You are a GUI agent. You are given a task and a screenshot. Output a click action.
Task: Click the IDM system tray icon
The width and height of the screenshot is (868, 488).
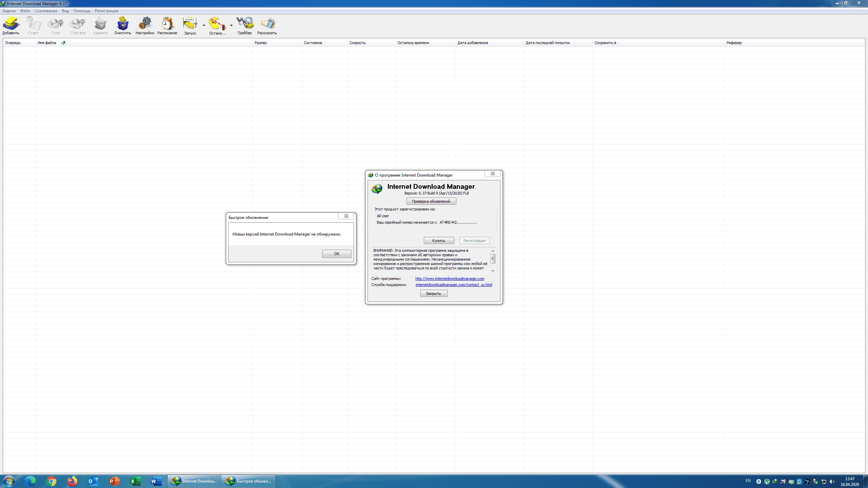(x=775, y=482)
